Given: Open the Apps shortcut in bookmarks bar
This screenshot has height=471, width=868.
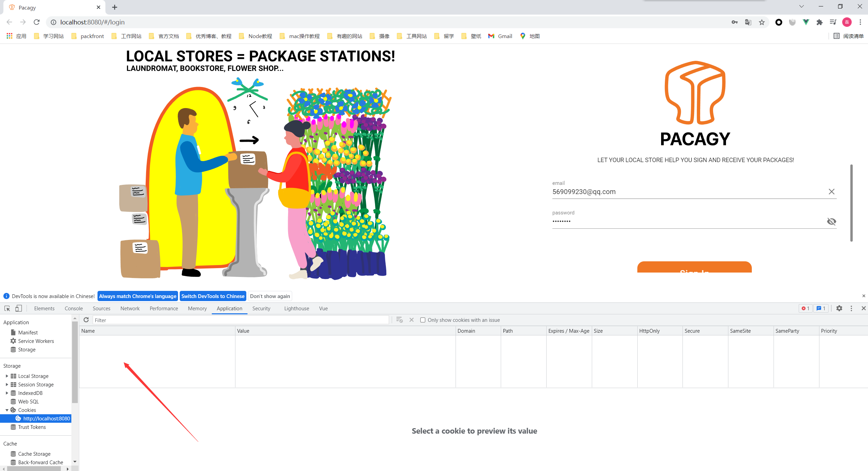Looking at the screenshot, I should click(16, 36).
